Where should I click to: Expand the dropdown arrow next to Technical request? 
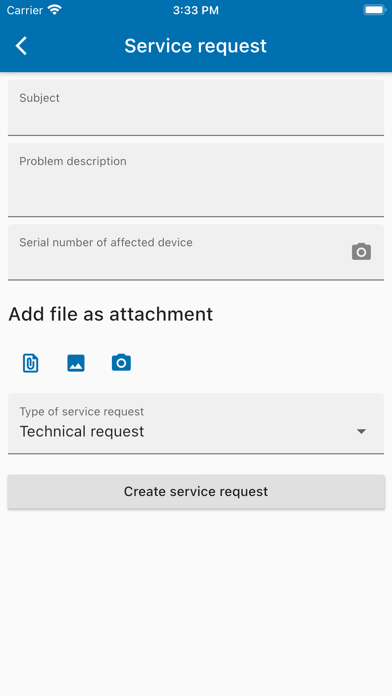(361, 431)
